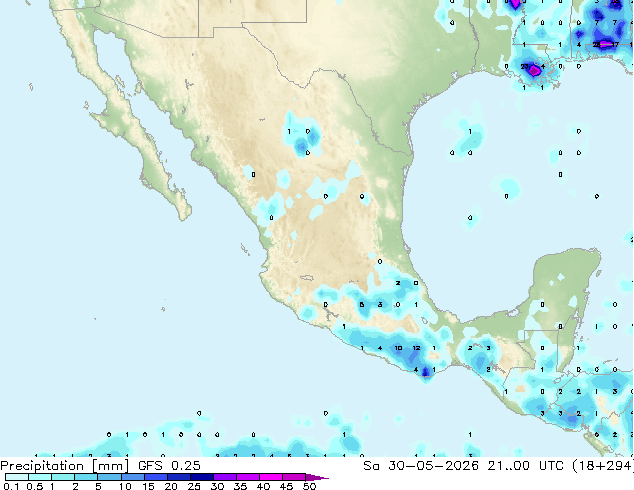The image size is (634, 490).
Task: Click the map value '17' in upper right
Action: pyautogui.click(x=615, y=44)
